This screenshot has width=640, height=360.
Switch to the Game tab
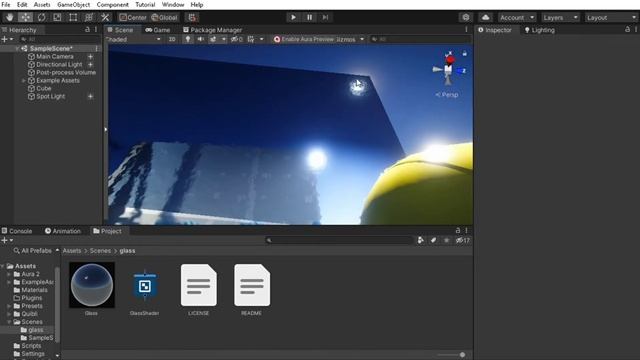158,30
